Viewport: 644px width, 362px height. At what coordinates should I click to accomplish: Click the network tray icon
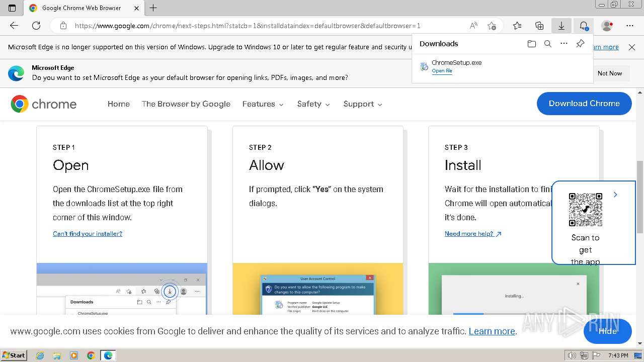point(584,355)
